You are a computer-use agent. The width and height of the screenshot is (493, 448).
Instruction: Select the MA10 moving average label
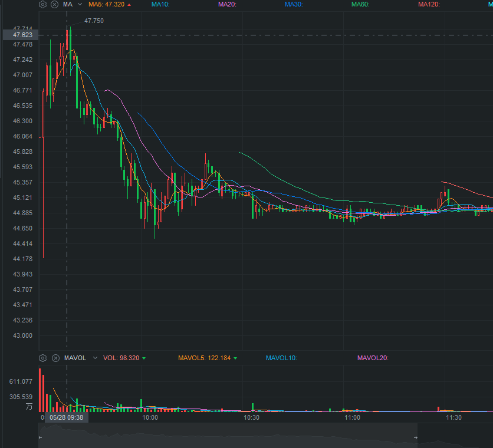coord(160,4)
